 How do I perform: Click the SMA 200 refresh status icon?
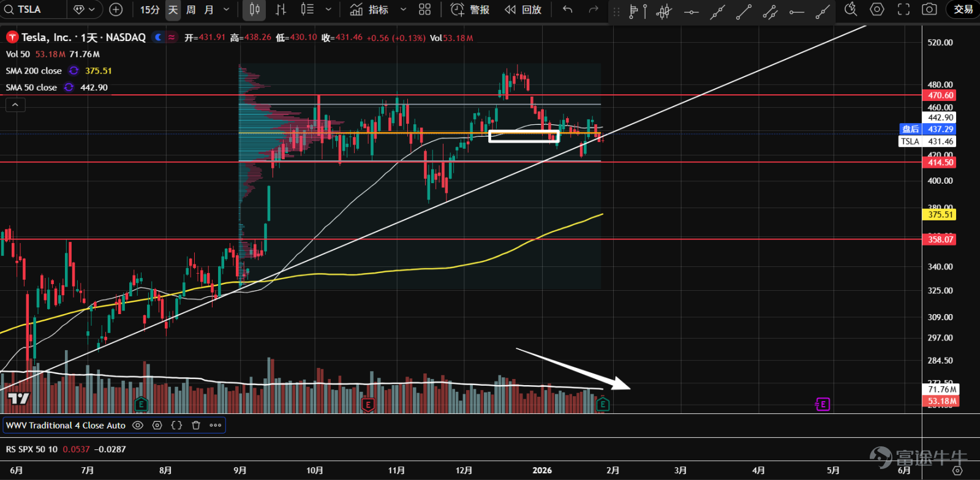pos(73,71)
